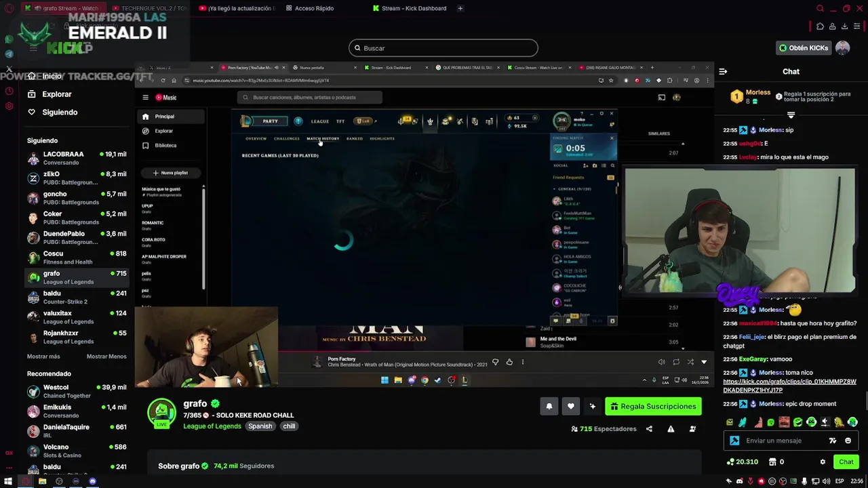Click the YouTube Music dislike thumb in stream
The height and width of the screenshot is (488, 868).
click(x=495, y=362)
